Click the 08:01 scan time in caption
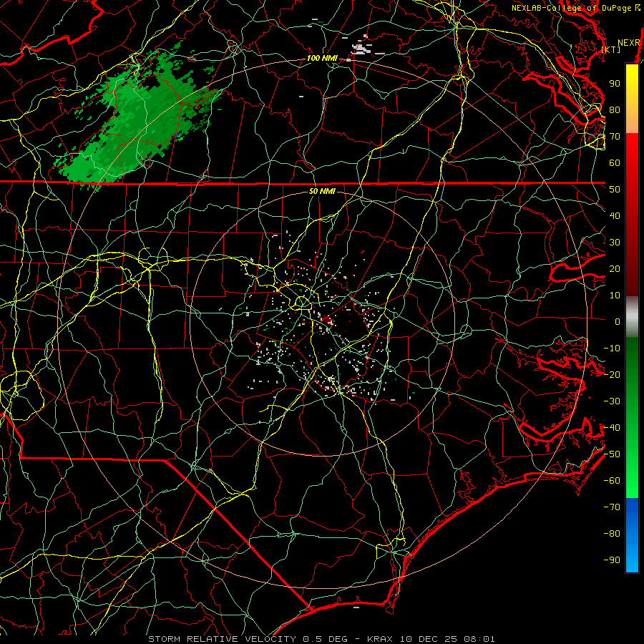Image resolution: width=644 pixels, height=644 pixels. click(479, 639)
